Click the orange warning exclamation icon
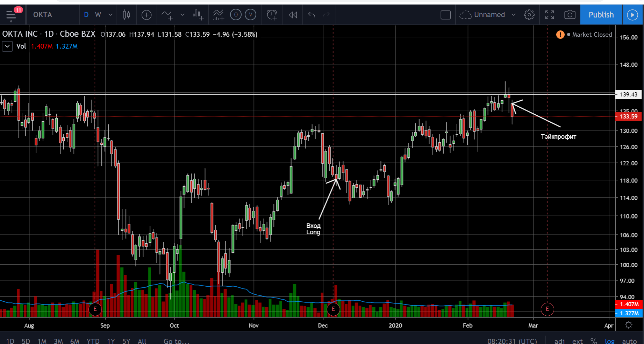 coord(560,34)
